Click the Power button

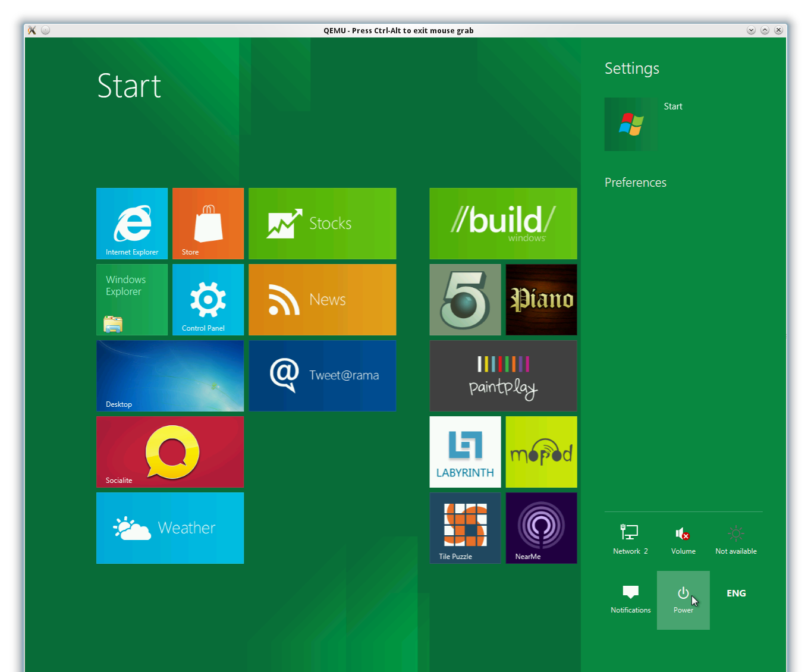click(x=683, y=600)
